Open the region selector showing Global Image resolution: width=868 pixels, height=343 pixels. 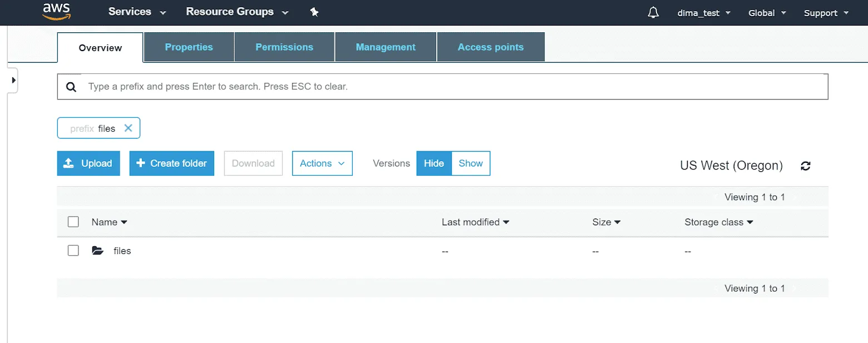[x=766, y=12]
